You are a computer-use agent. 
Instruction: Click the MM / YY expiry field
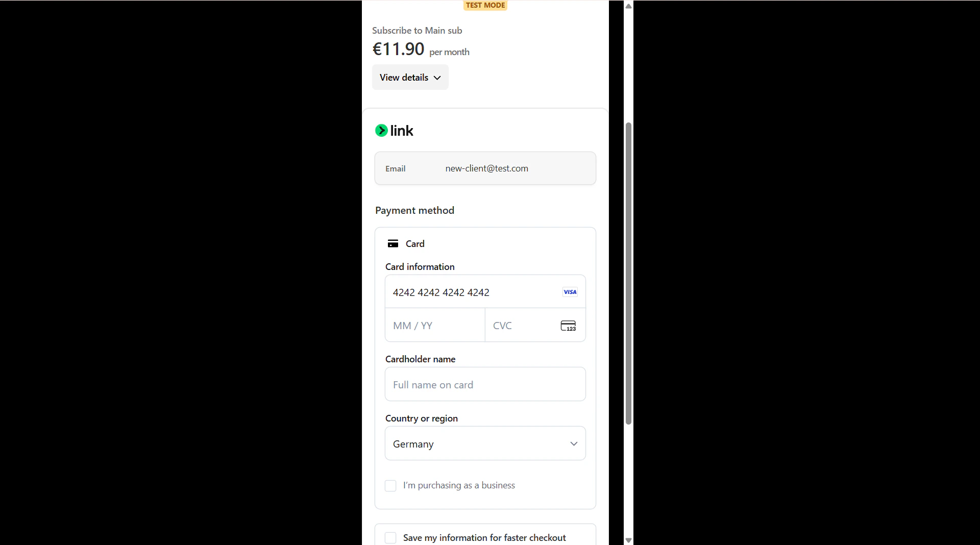pos(435,325)
